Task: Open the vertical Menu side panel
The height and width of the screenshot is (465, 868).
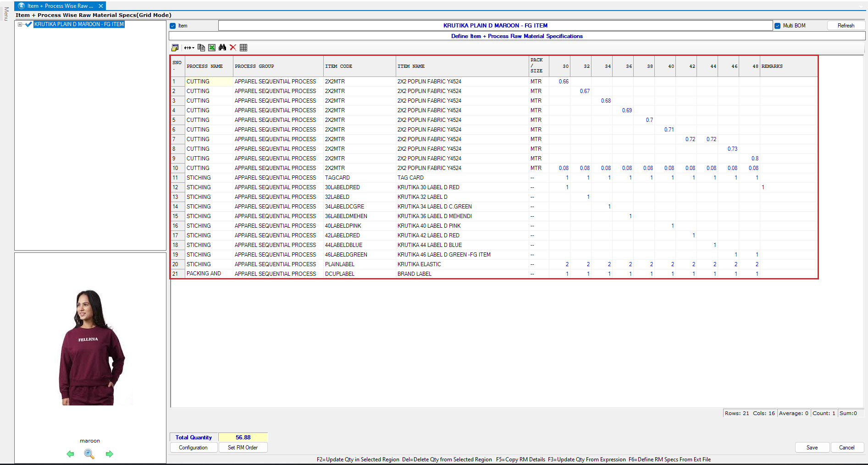Action: coord(6,14)
